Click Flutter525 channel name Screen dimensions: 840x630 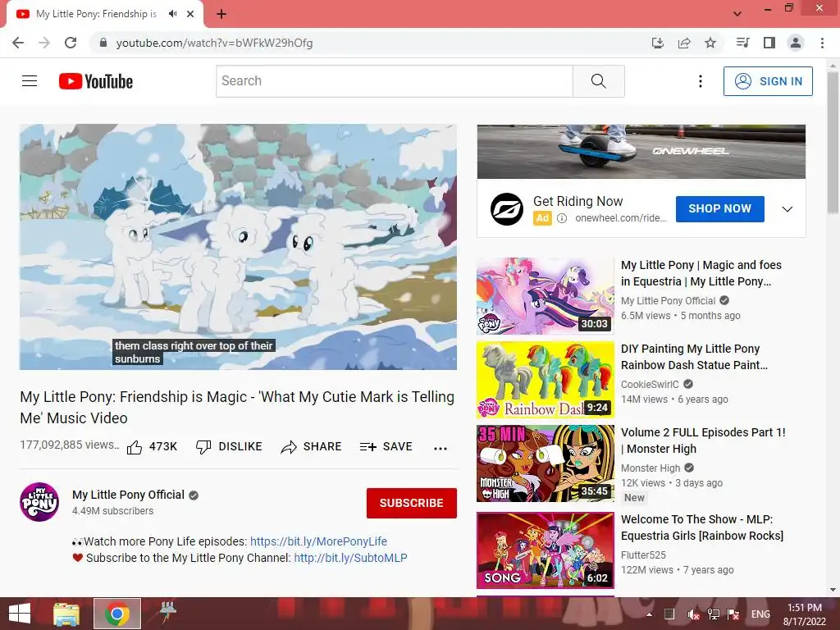coord(643,555)
